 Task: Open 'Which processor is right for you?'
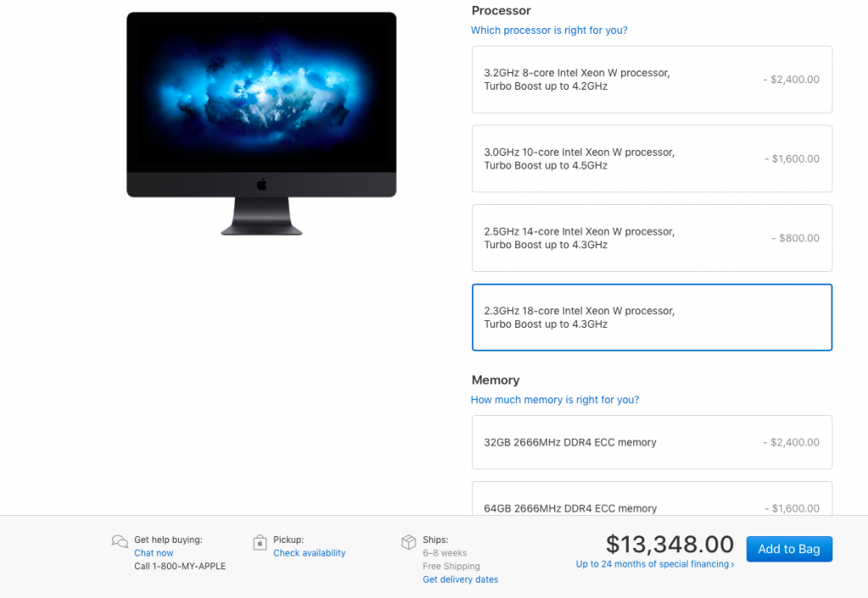[x=549, y=30]
